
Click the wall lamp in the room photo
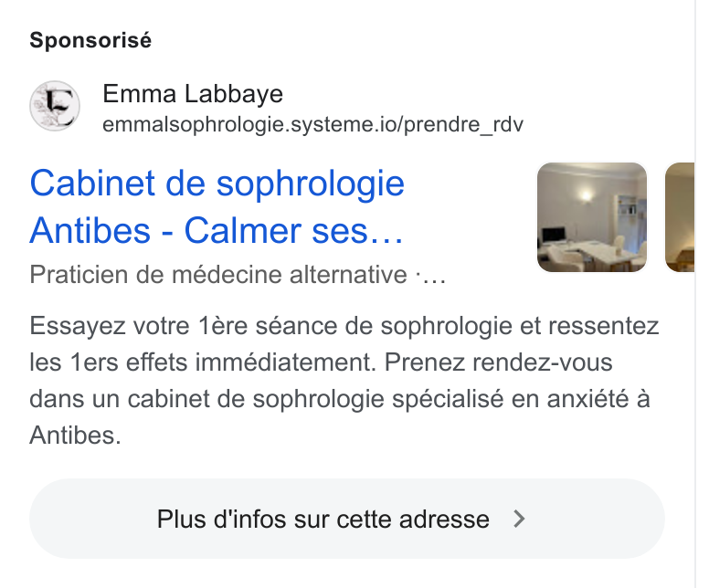coord(586,195)
